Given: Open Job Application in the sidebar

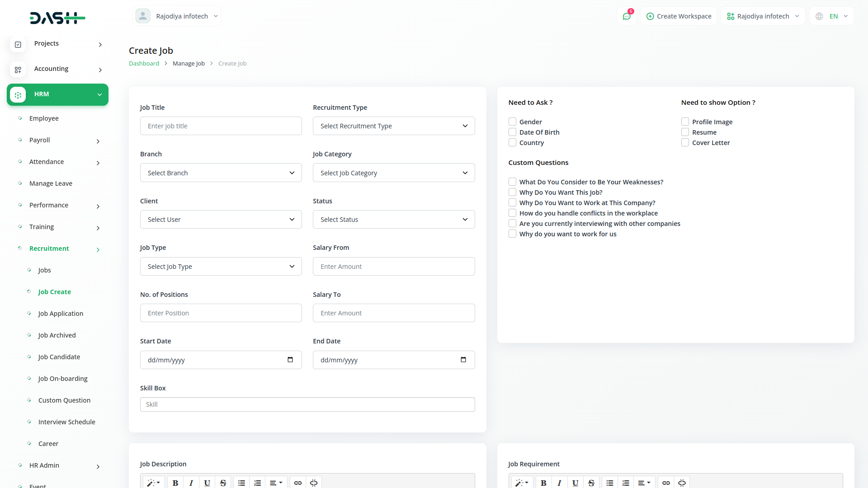Looking at the screenshot, I should click(x=61, y=314).
